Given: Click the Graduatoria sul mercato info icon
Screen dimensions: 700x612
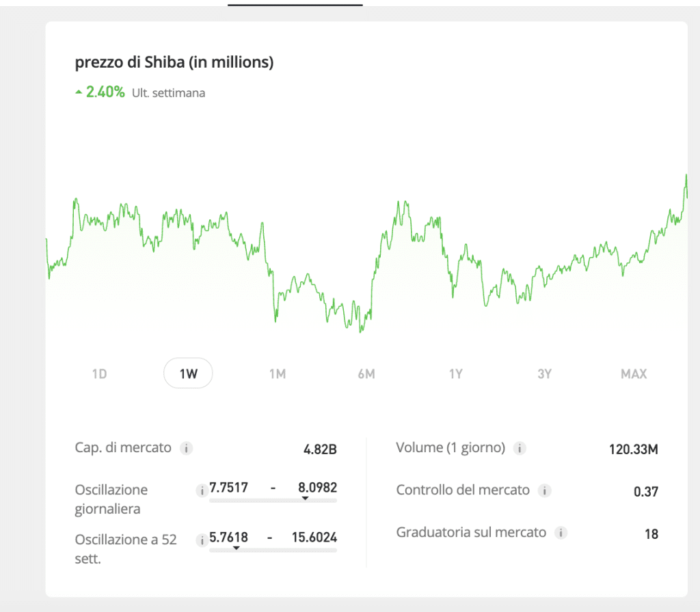Looking at the screenshot, I should 561,533.
